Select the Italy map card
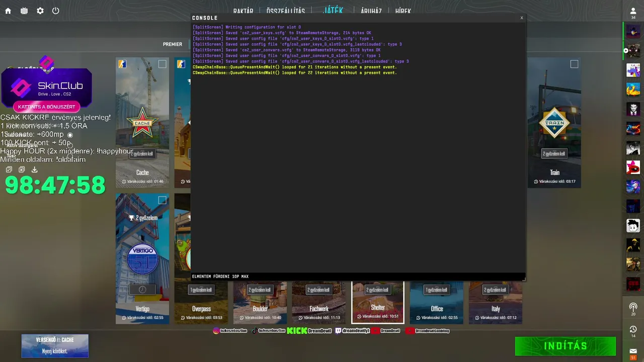 [x=496, y=302]
